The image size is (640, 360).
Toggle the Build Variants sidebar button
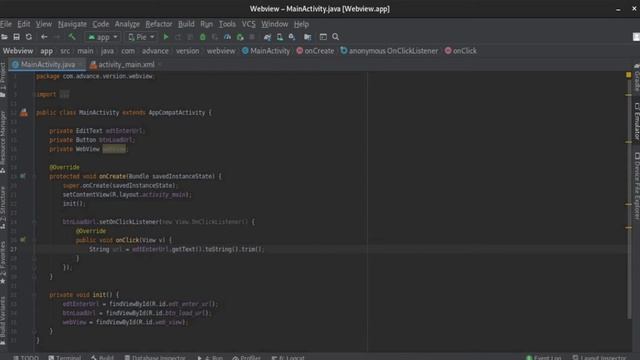point(3,320)
